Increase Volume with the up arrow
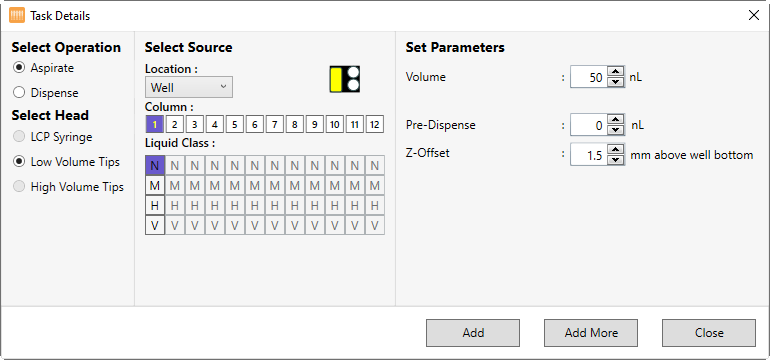The width and height of the screenshot is (770, 360). (615, 72)
